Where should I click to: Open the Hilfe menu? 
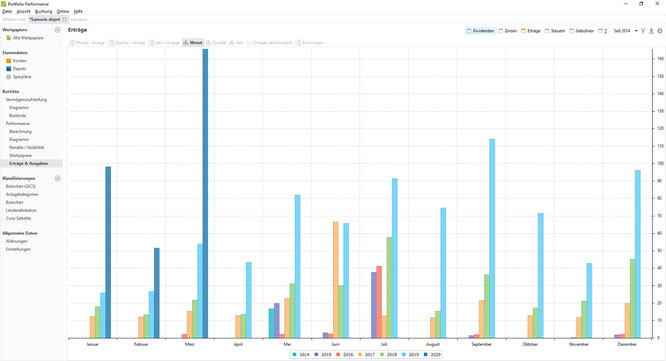(x=78, y=11)
